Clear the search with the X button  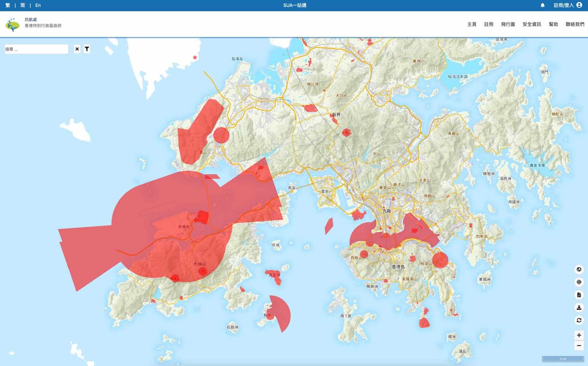[77, 49]
